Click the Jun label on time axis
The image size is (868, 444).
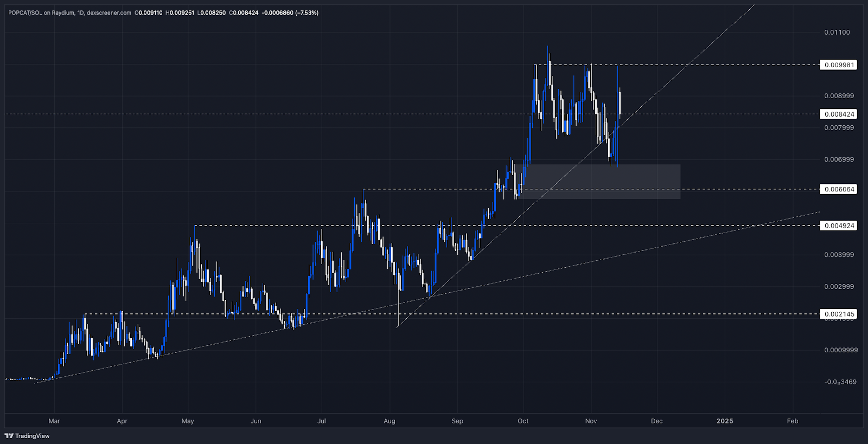pos(256,421)
